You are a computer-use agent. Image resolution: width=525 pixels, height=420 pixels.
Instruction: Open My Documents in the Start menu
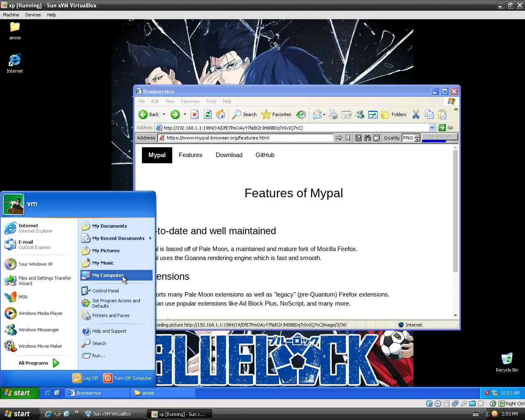coord(116,226)
